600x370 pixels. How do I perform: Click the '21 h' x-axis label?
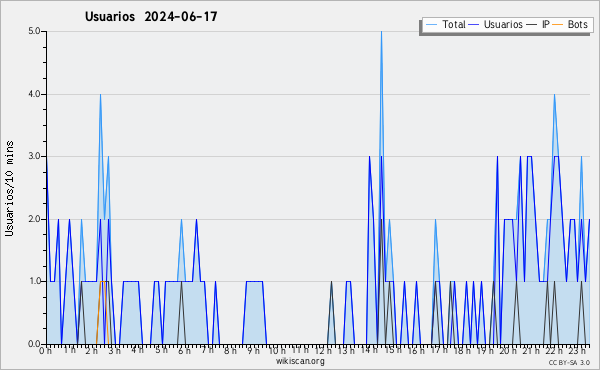pyautogui.click(x=531, y=350)
